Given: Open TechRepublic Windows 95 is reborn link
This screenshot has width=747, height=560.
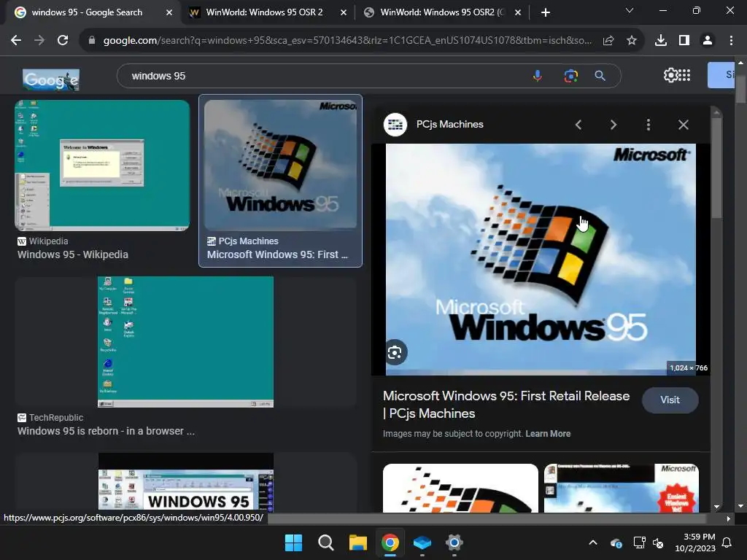Looking at the screenshot, I should pyautogui.click(x=106, y=431).
